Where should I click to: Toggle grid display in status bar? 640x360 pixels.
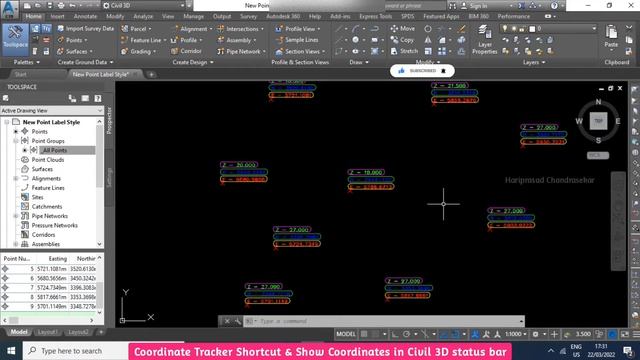tap(364, 334)
